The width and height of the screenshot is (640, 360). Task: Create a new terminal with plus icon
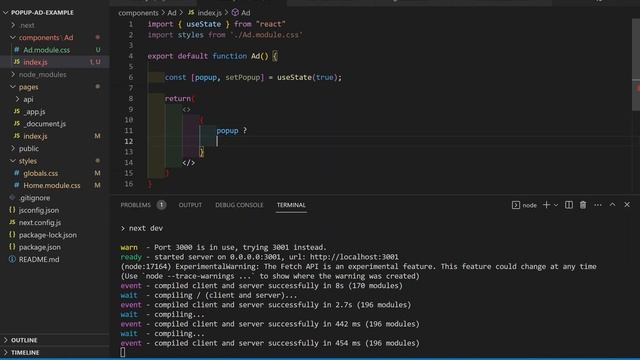[546, 205]
